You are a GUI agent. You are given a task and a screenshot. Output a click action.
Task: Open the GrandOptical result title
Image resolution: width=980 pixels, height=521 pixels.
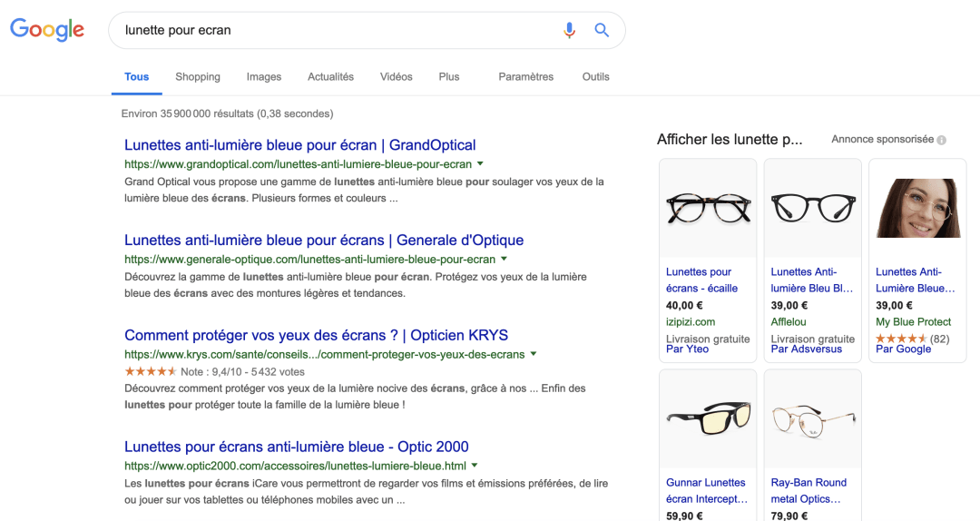coord(300,145)
